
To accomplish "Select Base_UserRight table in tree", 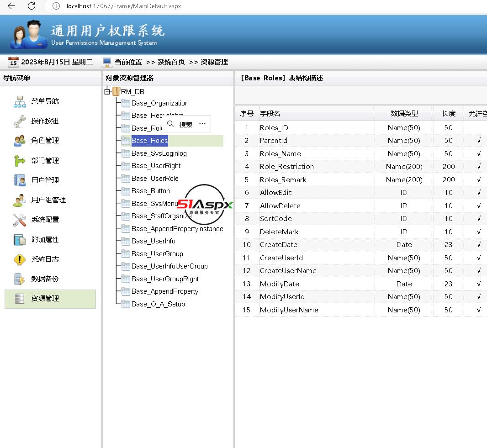I will 156,166.
